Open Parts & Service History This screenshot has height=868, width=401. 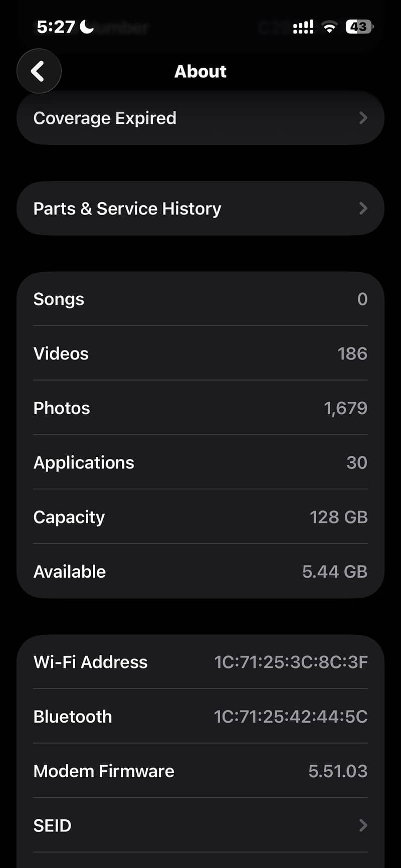[x=200, y=208]
